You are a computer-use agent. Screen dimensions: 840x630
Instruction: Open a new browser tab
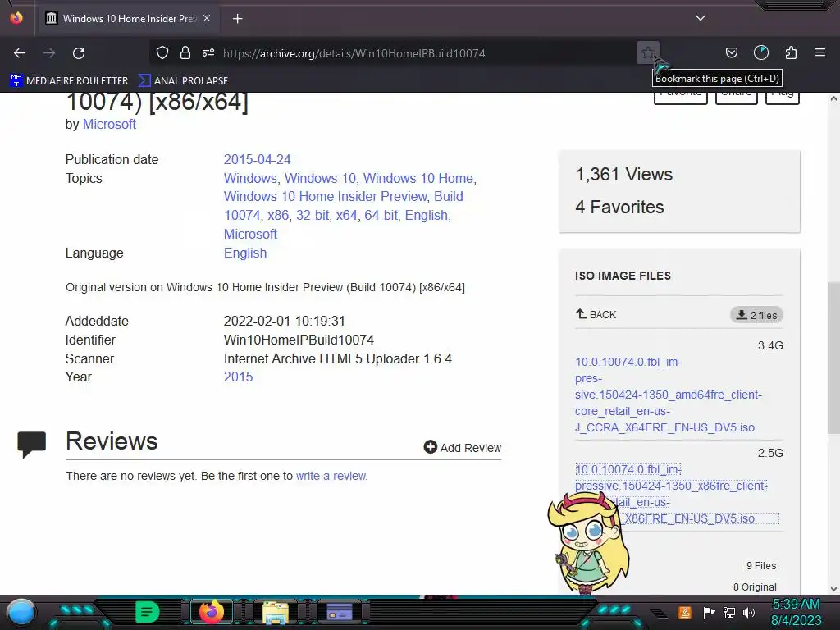(237, 19)
